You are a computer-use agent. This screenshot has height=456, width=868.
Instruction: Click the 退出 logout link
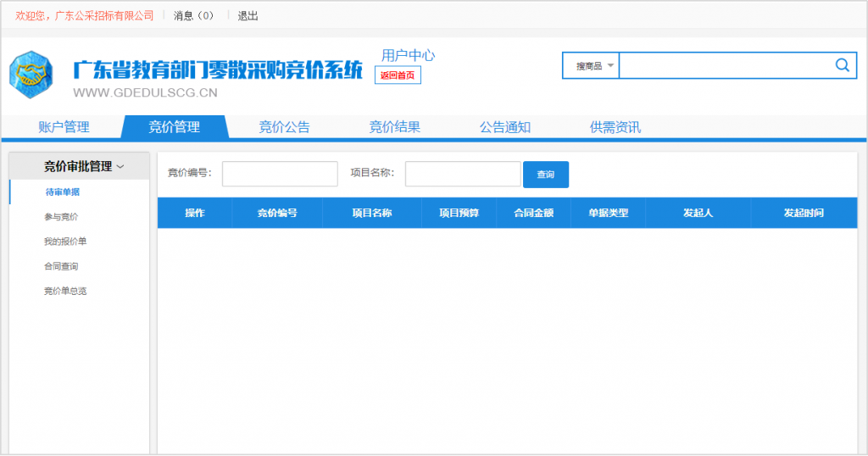[x=248, y=16]
